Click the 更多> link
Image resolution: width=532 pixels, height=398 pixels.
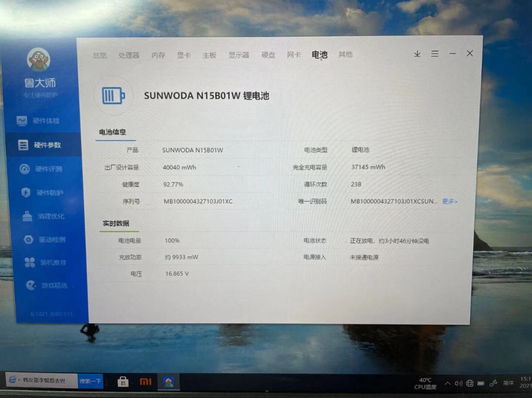click(x=450, y=201)
